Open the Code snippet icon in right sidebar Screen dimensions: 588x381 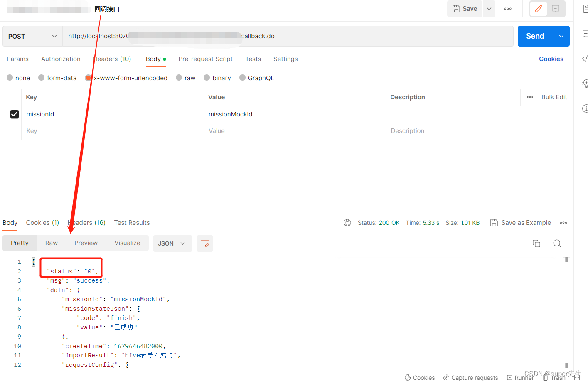585,59
